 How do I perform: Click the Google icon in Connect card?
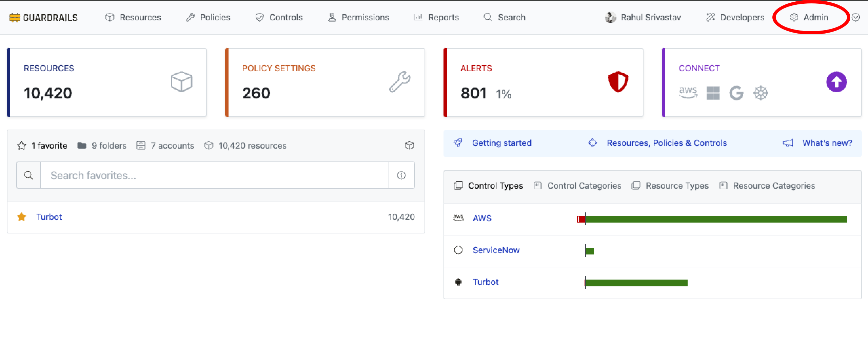pyautogui.click(x=736, y=93)
